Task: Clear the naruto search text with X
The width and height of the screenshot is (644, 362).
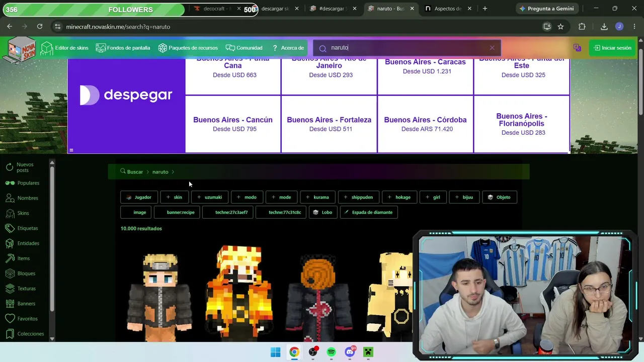Action: pyautogui.click(x=492, y=48)
